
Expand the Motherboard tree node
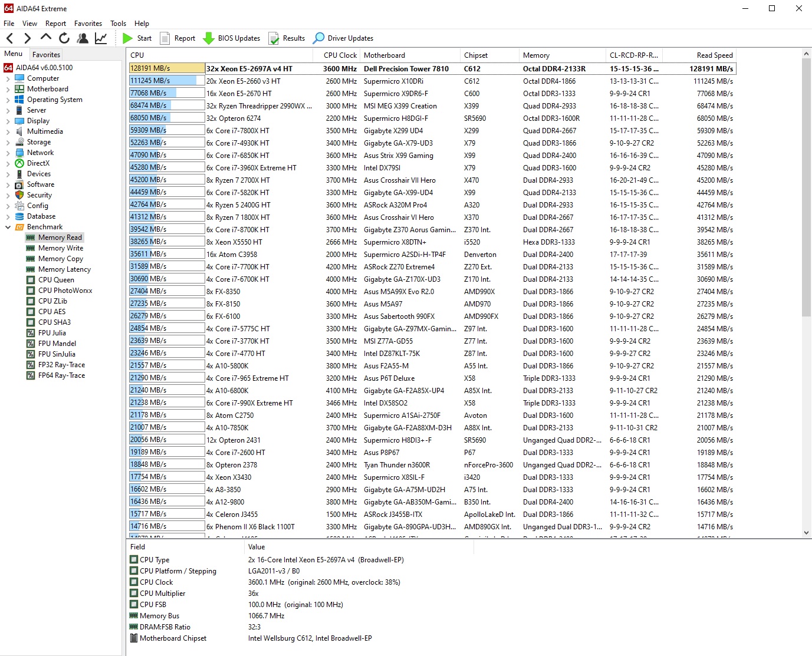click(x=8, y=89)
